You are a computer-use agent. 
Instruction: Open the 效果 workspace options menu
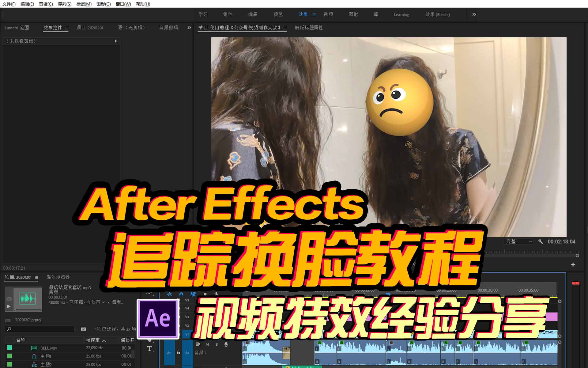coord(314,15)
